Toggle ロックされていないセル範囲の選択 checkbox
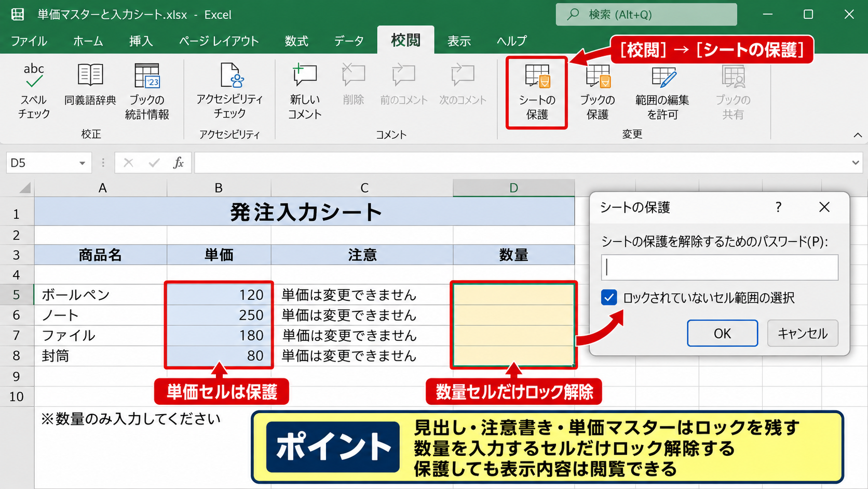 (x=609, y=298)
